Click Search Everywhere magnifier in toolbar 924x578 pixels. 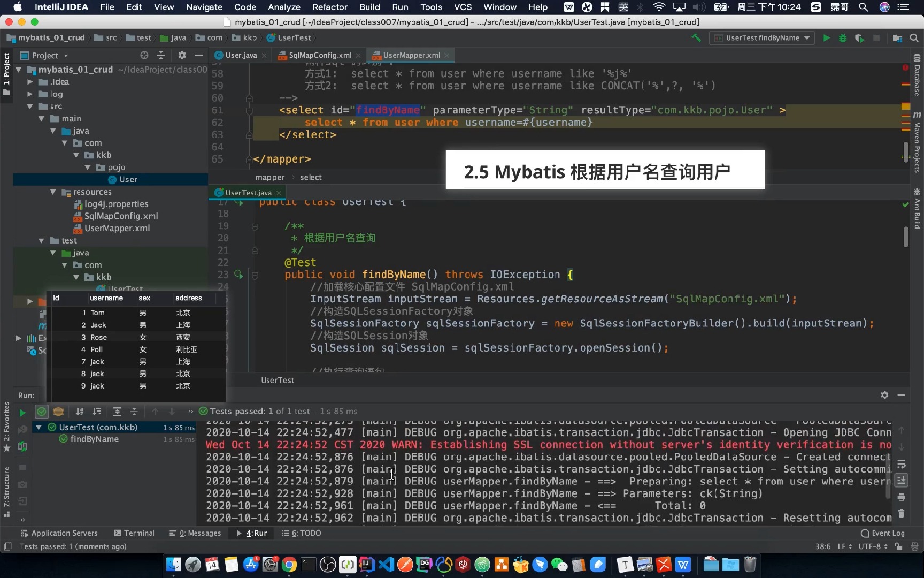coord(914,38)
